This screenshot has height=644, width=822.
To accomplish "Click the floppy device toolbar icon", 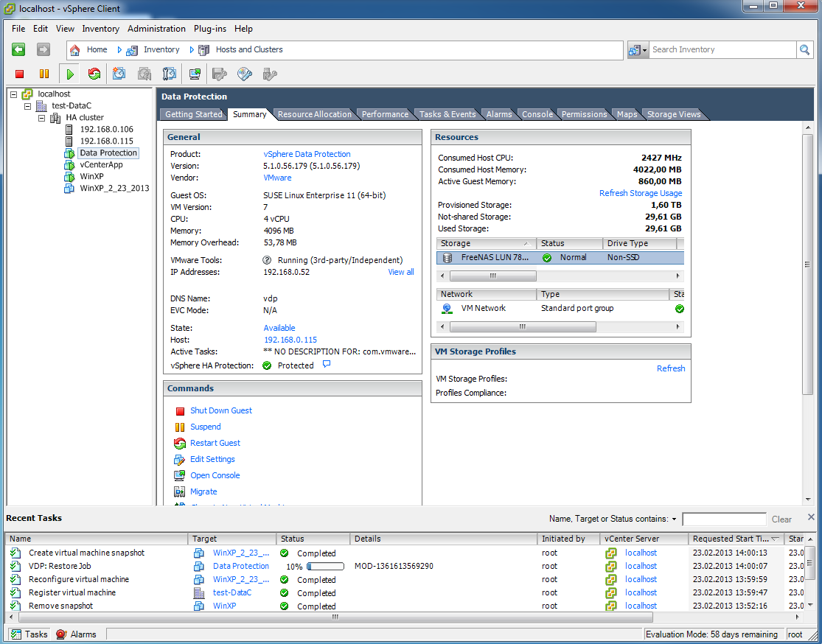I will click(x=219, y=74).
